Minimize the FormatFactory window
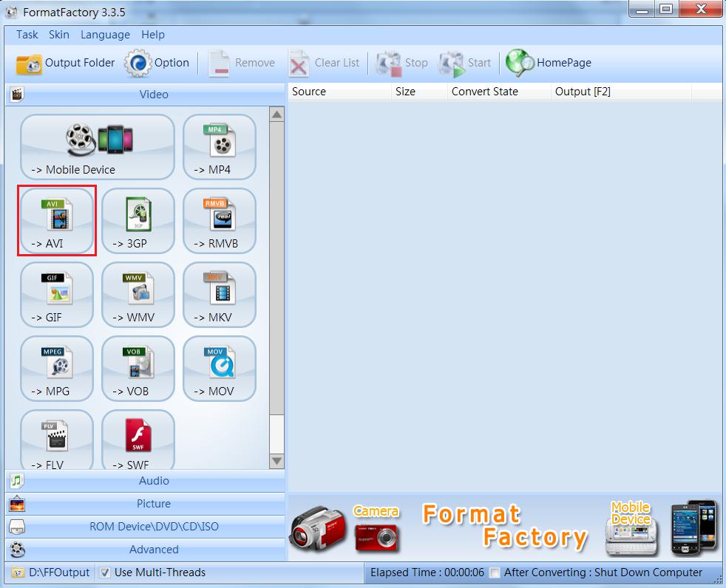Screen dimensions: 726x588 click(x=642, y=10)
